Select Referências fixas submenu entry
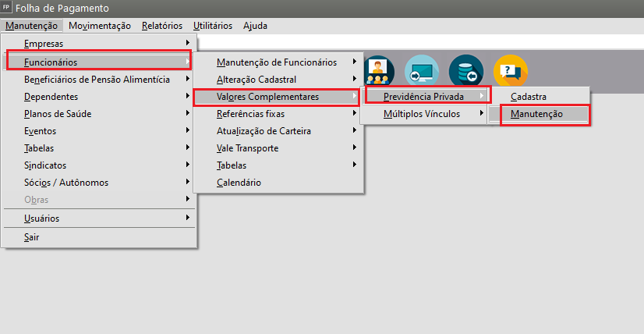Image resolution: width=644 pixels, height=334 pixels. 278,114
